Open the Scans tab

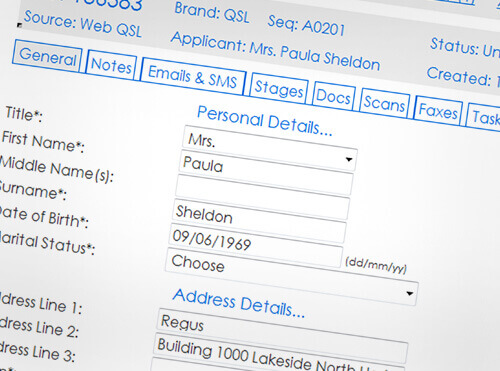(x=384, y=103)
